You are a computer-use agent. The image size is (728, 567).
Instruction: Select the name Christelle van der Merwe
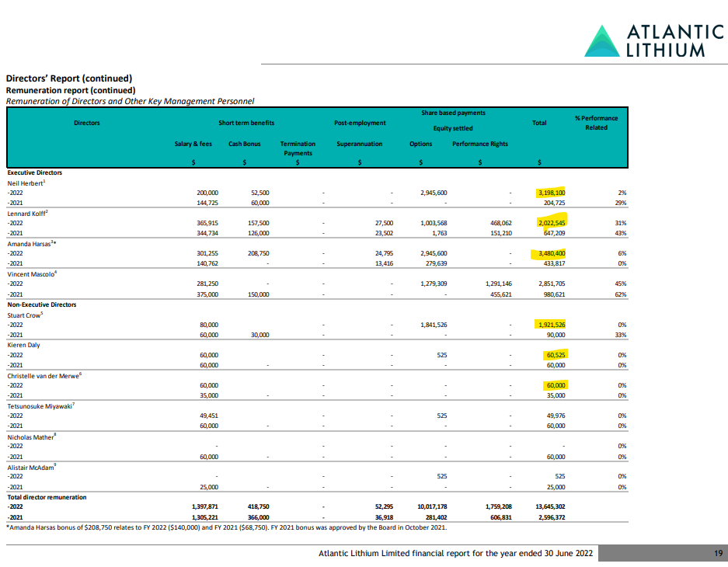click(x=44, y=376)
